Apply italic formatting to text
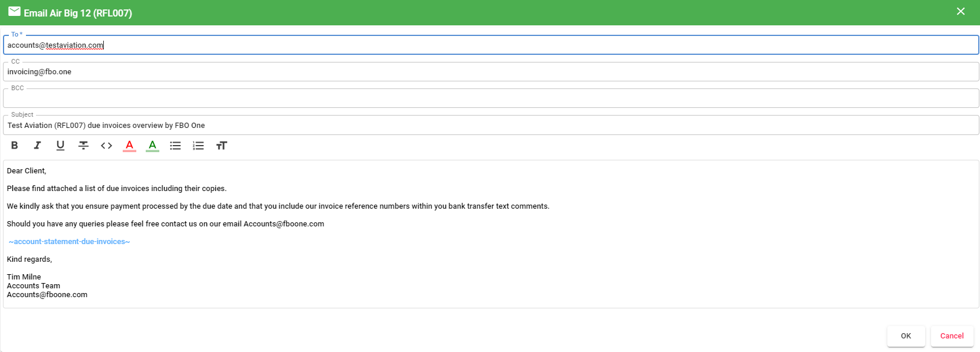Viewport: 980px width, 352px height. (37, 146)
